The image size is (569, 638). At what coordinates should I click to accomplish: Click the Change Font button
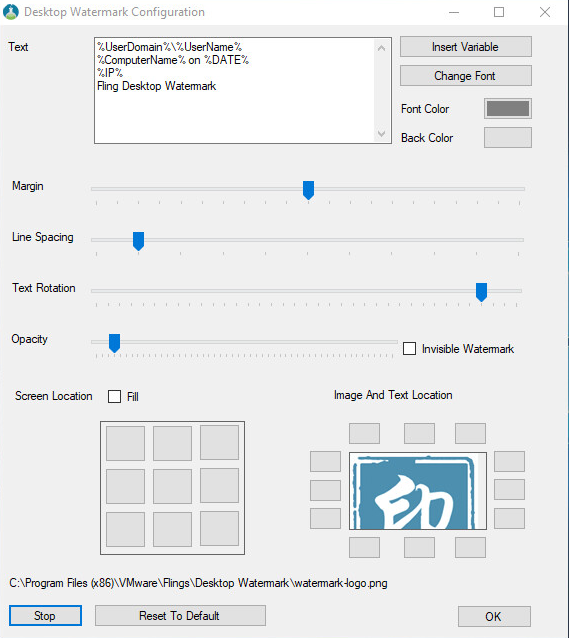click(x=466, y=76)
